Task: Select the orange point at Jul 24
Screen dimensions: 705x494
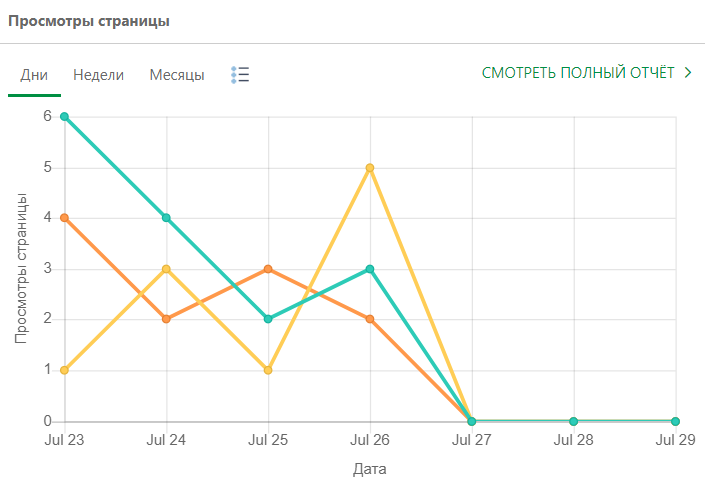Action: 166,319
